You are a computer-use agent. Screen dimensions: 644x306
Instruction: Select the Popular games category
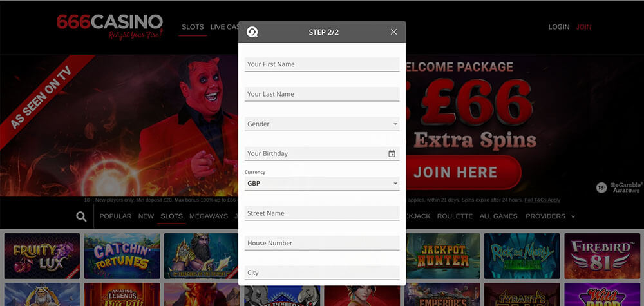pyautogui.click(x=115, y=216)
